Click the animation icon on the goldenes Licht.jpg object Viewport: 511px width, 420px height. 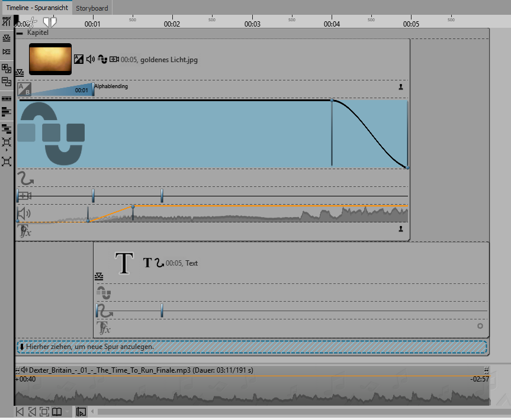click(x=102, y=59)
